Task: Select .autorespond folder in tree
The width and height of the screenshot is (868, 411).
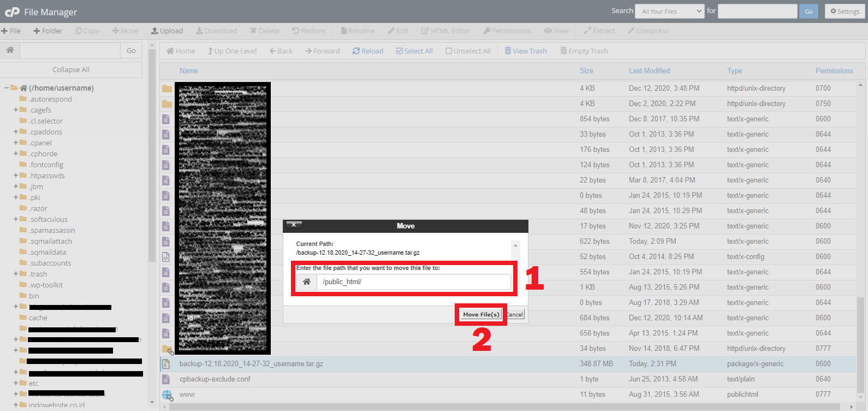Action: coord(50,99)
